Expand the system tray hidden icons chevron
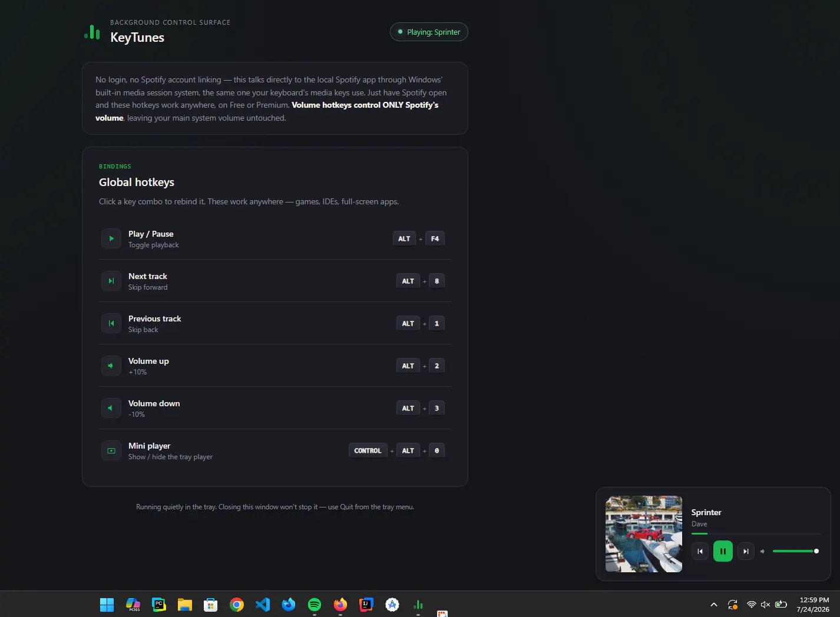 click(714, 605)
